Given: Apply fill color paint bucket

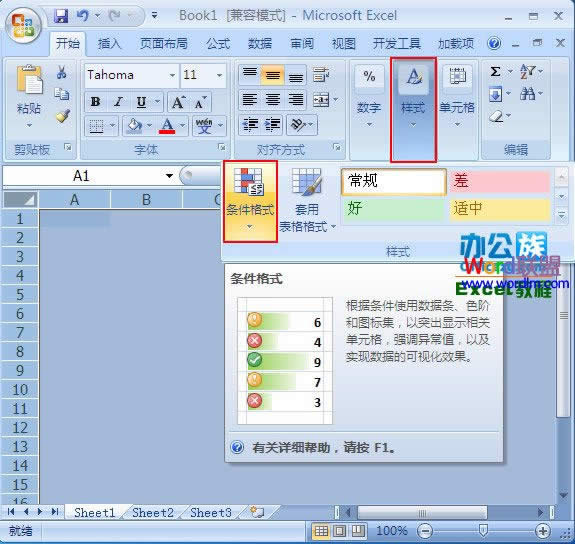Looking at the screenshot, I should 134,126.
